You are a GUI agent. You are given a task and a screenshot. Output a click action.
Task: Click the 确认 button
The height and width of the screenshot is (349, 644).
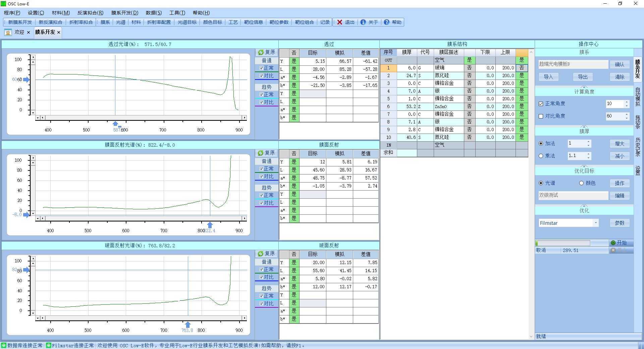click(620, 64)
